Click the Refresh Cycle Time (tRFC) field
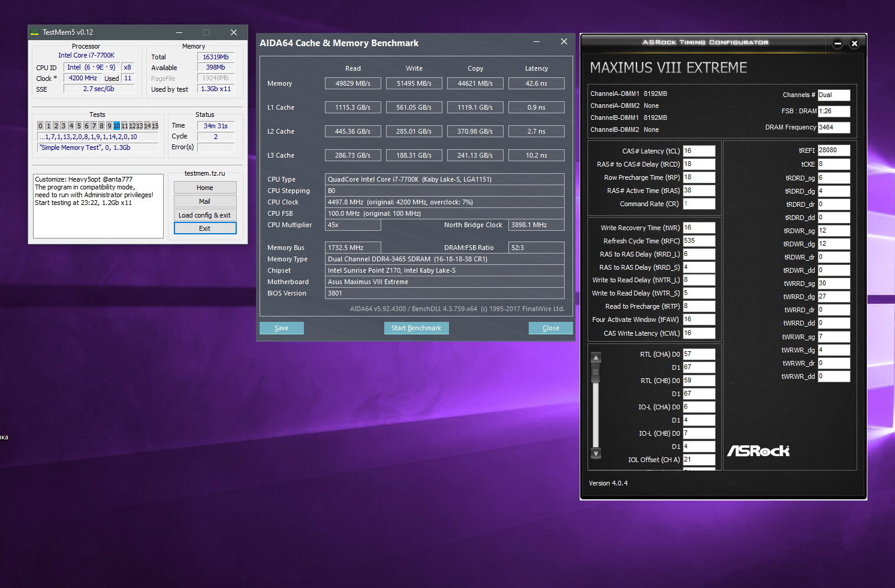Image resolution: width=895 pixels, height=588 pixels. pos(699,241)
